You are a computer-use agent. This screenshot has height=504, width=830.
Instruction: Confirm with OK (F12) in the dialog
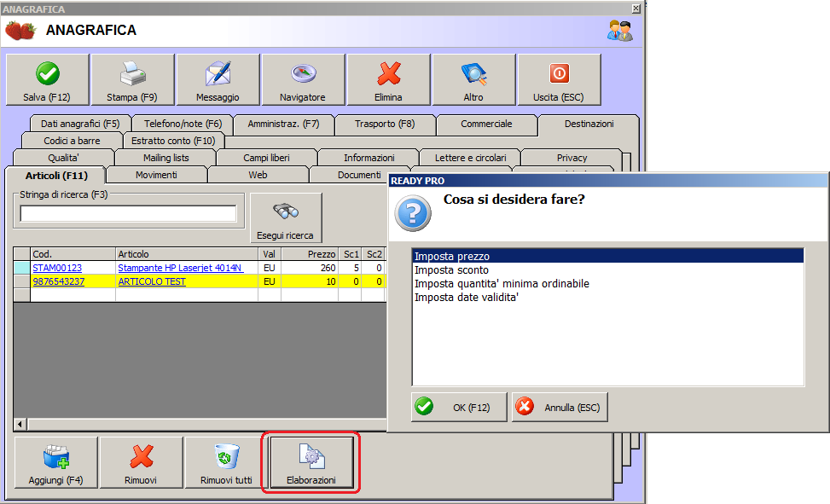[x=459, y=407]
